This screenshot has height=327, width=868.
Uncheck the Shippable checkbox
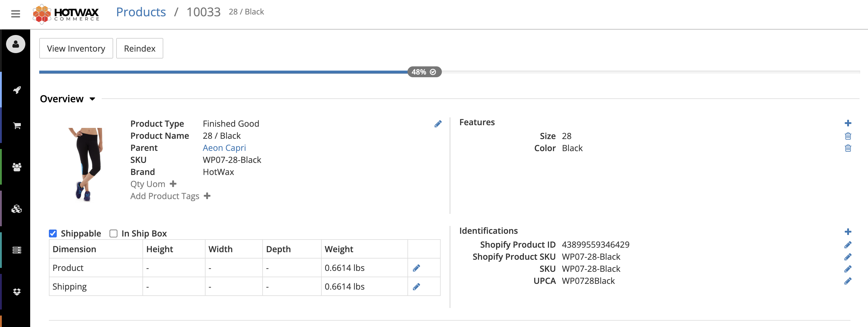pyautogui.click(x=53, y=233)
